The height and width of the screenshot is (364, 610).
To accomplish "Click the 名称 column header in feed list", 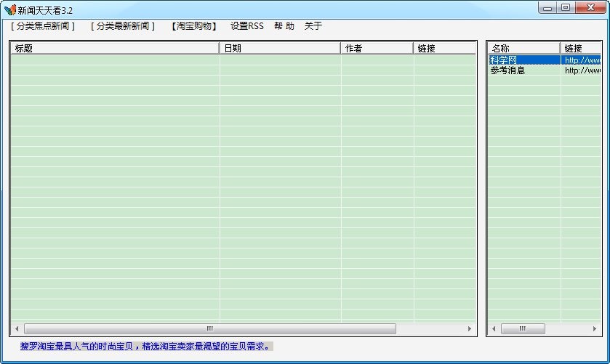I will point(523,48).
